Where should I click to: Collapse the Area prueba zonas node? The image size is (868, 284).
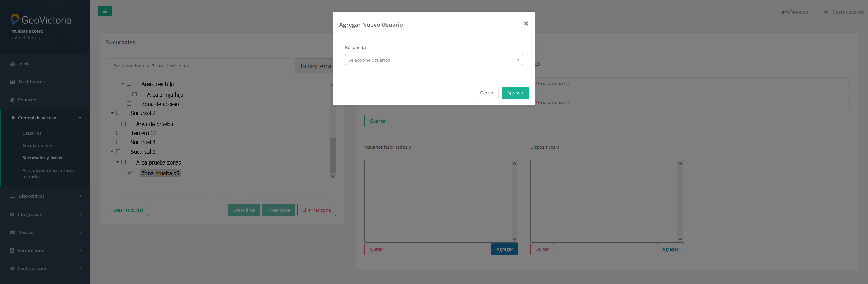[118, 162]
